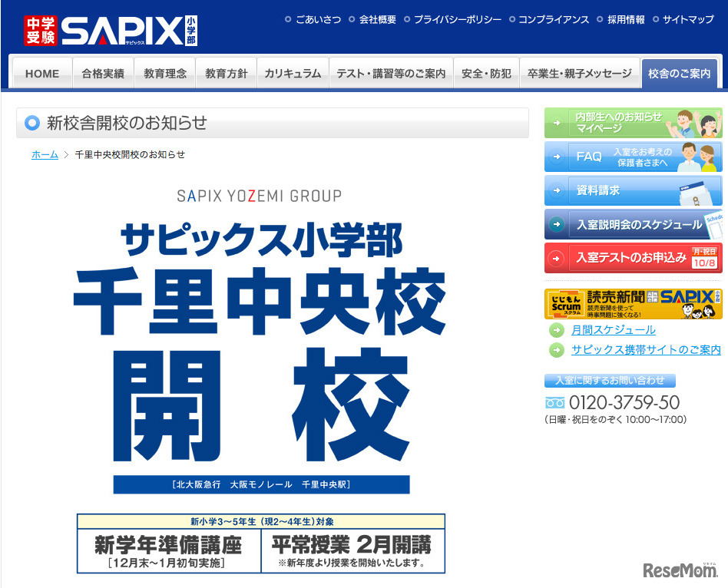Click the 入室に関するお問い合わせ label

[x=610, y=381]
